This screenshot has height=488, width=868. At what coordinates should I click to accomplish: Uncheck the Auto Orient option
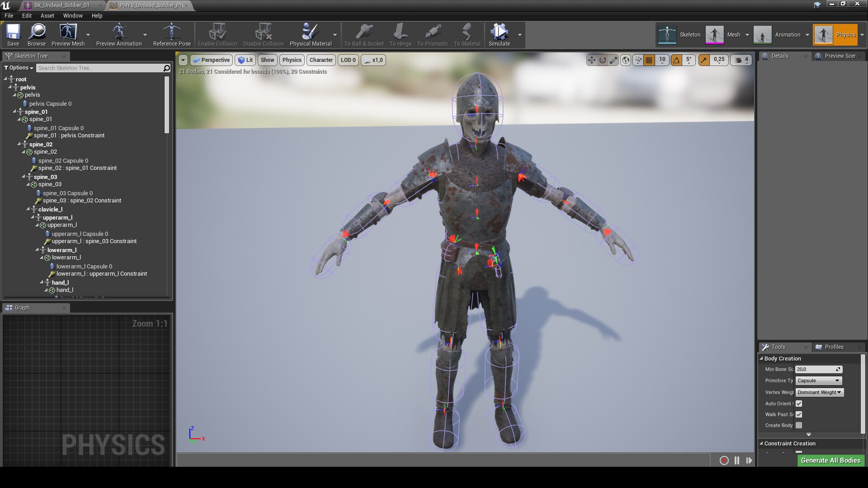(799, 404)
